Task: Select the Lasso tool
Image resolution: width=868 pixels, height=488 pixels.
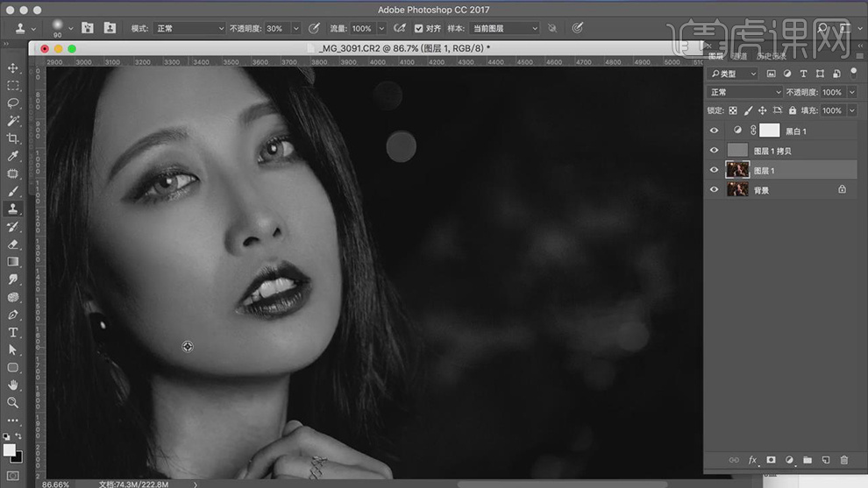Action: click(13, 103)
